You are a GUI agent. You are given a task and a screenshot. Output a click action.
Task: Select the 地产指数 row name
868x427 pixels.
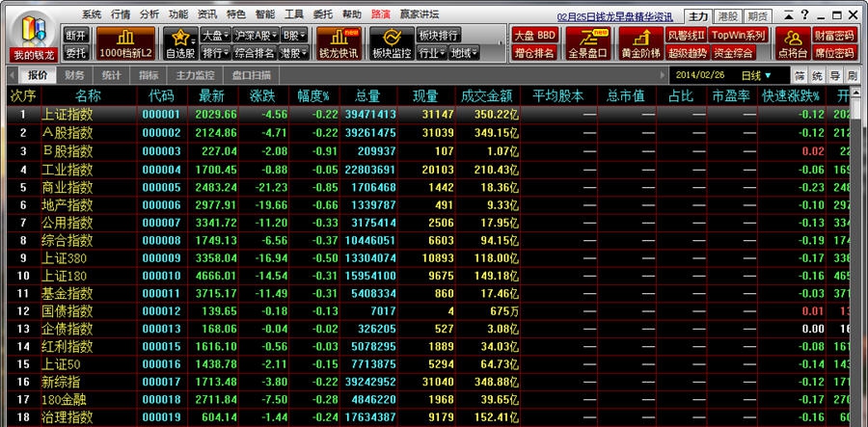point(67,205)
